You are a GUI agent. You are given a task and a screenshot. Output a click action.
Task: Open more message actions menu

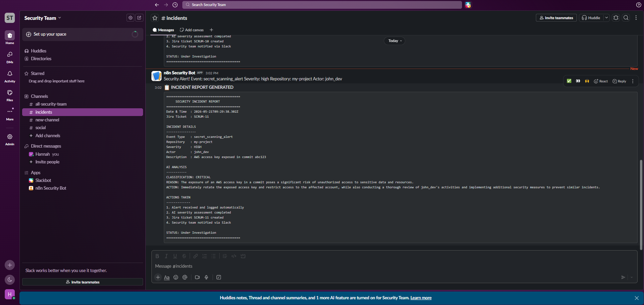(633, 81)
